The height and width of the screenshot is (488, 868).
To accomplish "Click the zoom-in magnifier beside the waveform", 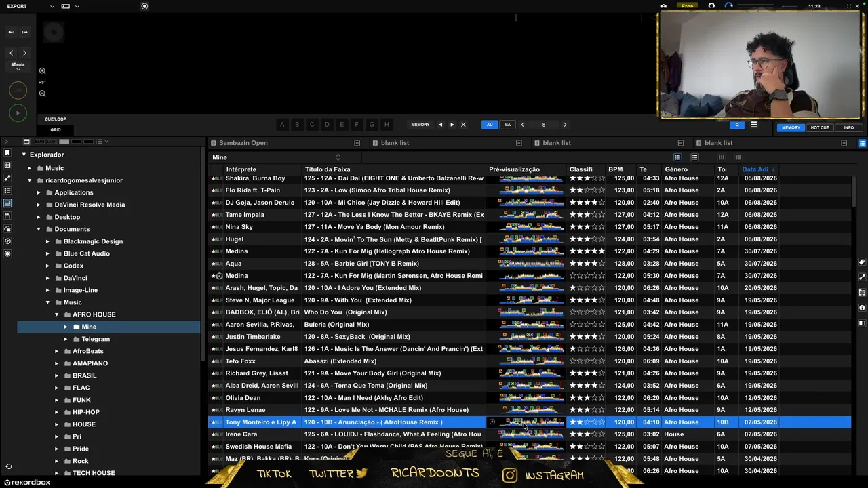I will pyautogui.click(x=42, y=71).
